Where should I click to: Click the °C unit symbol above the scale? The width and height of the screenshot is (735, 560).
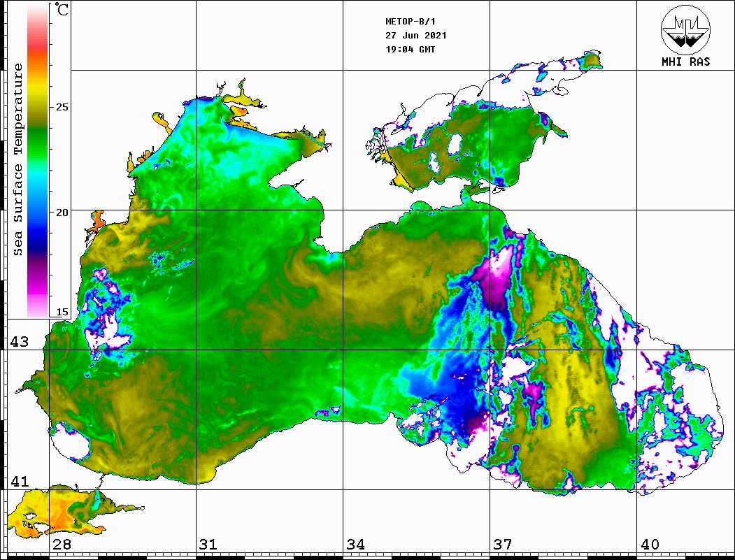click(x=62, y=10)
